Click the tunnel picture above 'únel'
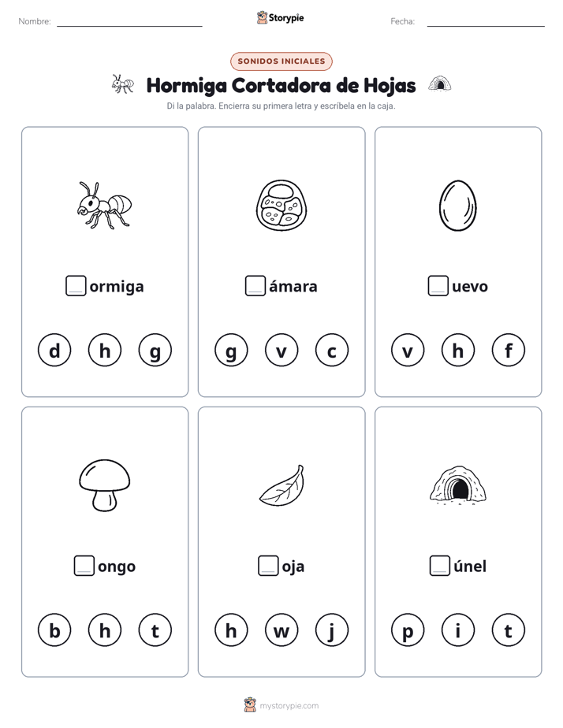The height and width of the screenshot is (728, 563). [458, 483]
